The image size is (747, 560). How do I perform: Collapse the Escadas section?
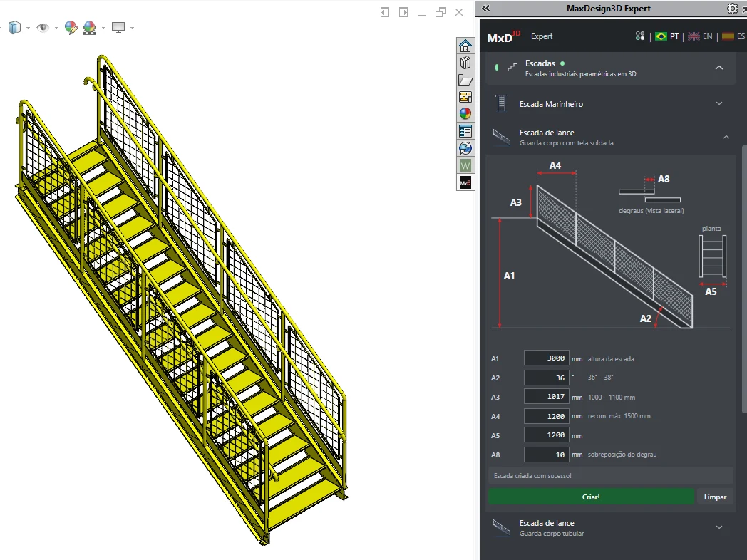click(x=719, y=68)
